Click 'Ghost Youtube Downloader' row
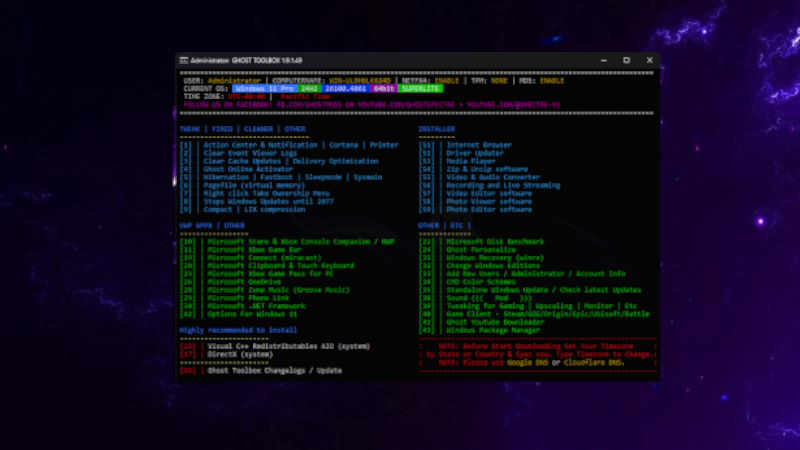This screenshot has width=800, height=450. (x=482, y=322)
